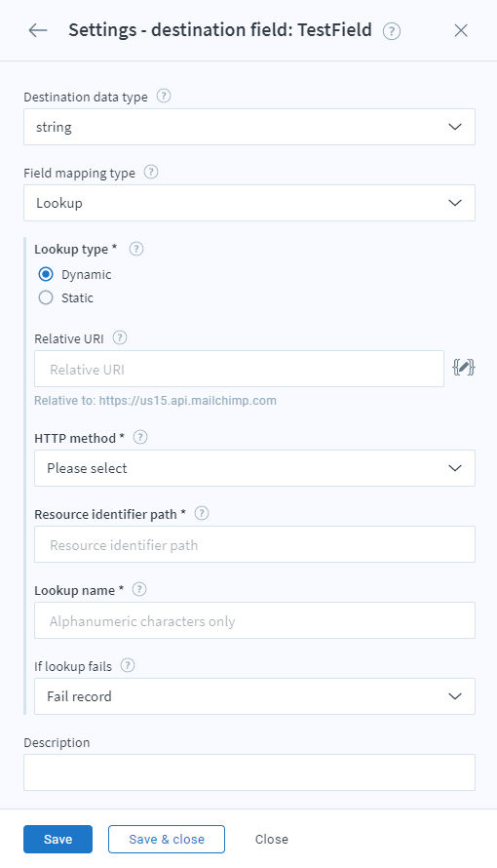This screenshot has height=868, width=497.
Task: Open the HTTP method Please select dropdown
Action: point(254,468)
